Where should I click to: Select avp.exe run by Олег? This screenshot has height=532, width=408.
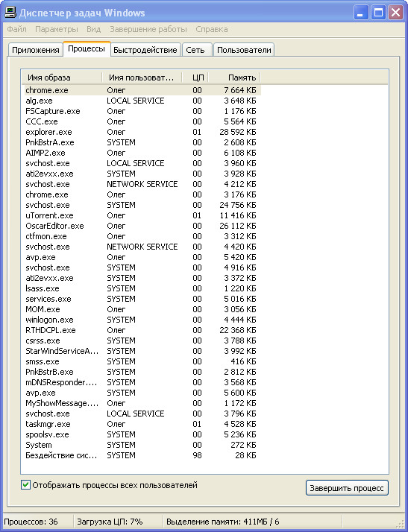tap(141, 257)
